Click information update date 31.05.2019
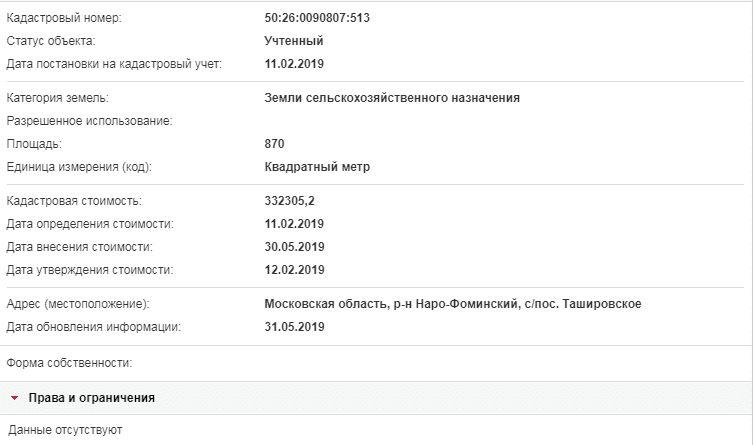 tap(294, 327)
